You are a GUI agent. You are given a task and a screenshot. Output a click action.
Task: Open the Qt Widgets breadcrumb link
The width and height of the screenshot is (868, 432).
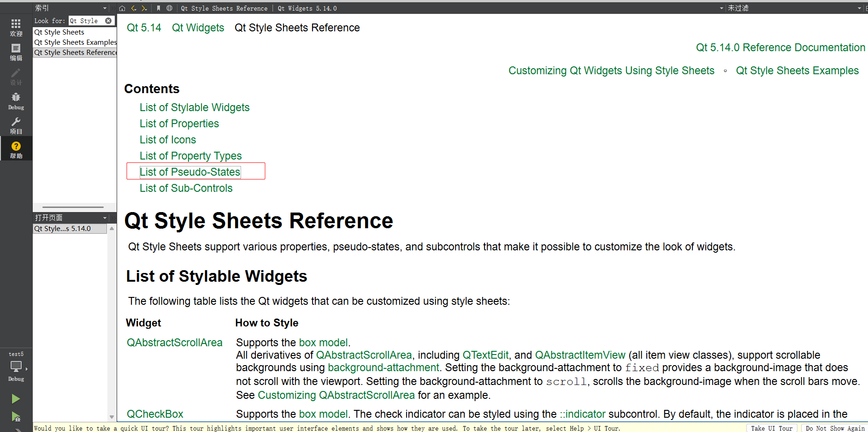(x=198, y=28)
